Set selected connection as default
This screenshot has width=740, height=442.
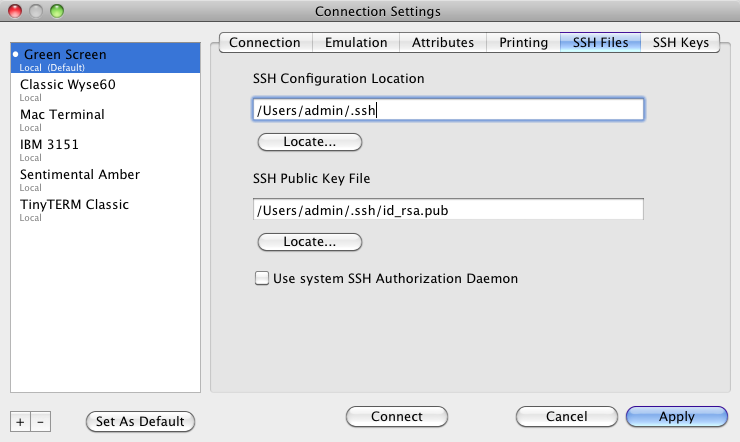coord(140,421)
